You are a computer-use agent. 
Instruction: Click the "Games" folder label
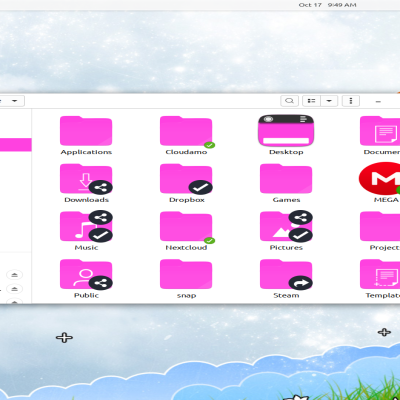286,200
